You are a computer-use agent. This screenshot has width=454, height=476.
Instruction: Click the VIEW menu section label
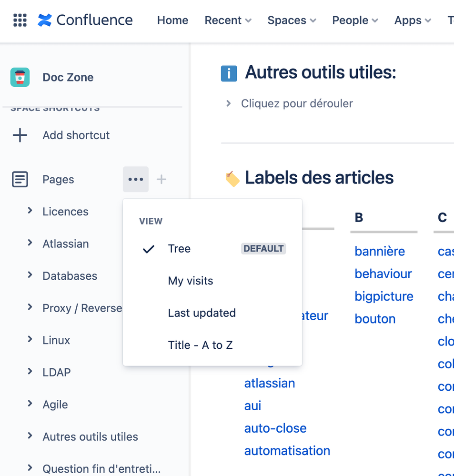click(x=151, y=221)
